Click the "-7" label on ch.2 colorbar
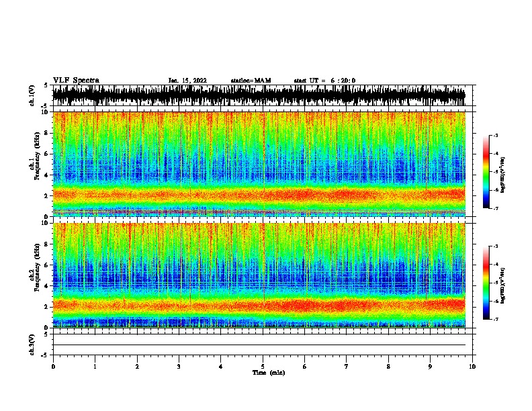The image size is (532, 411). [496, 319]
